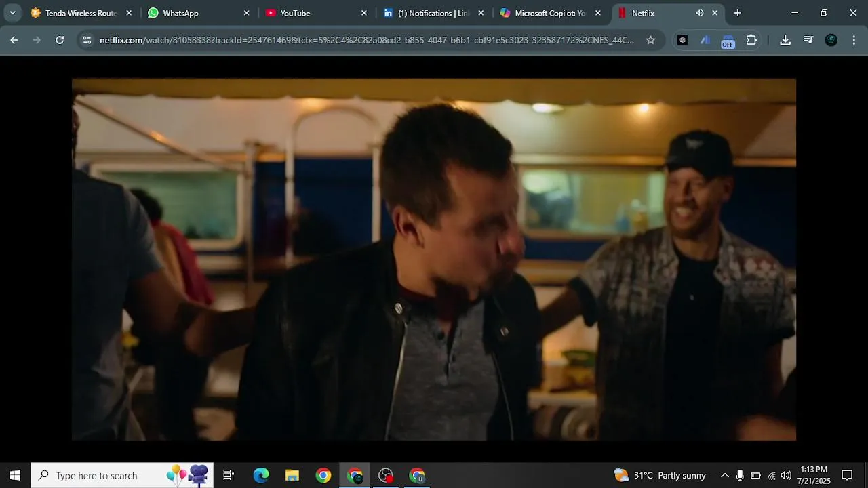The height and width of the screenshot is (488, 868).
Task: Switch to the LinkedIn Notifications tab
Action: [433, 13]
